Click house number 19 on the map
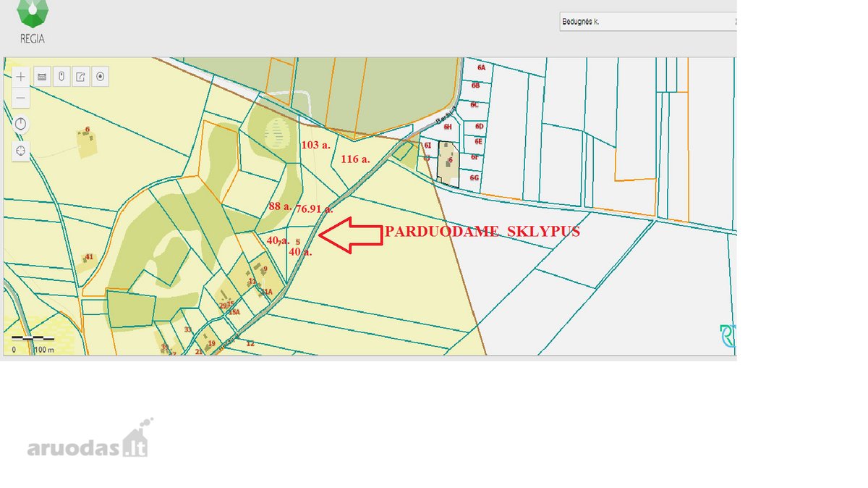The height and width of the screenshot is (488, 868). (212, 343)
